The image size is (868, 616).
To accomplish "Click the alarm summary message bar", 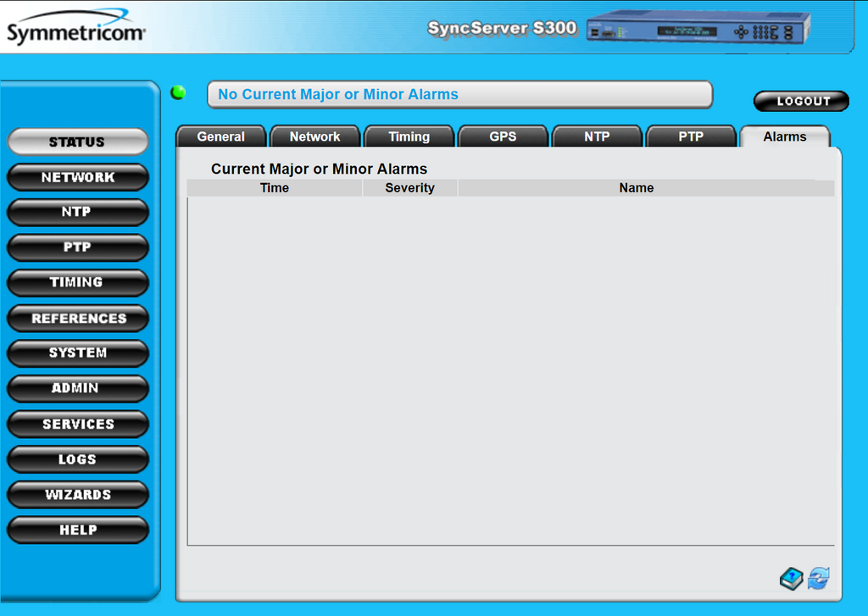I will (x=459, y=95).
